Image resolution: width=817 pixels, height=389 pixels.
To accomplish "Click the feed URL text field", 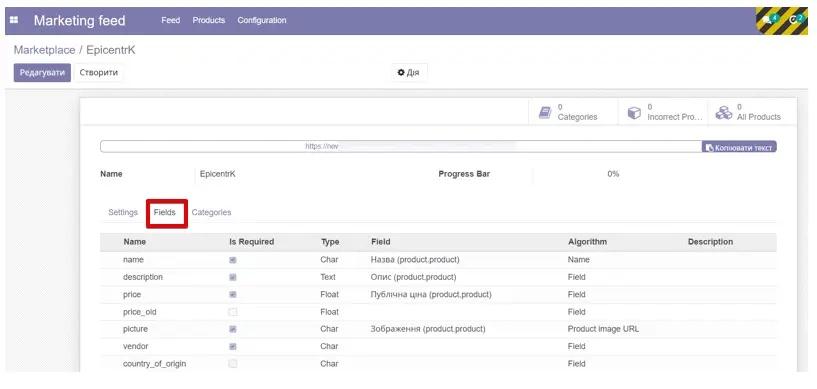I will pos(400,147).
